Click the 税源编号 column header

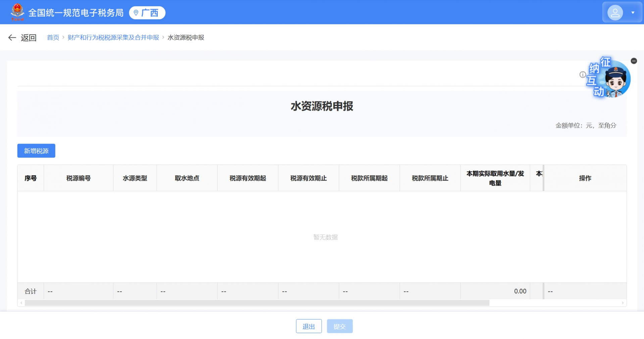pos(78,178)
